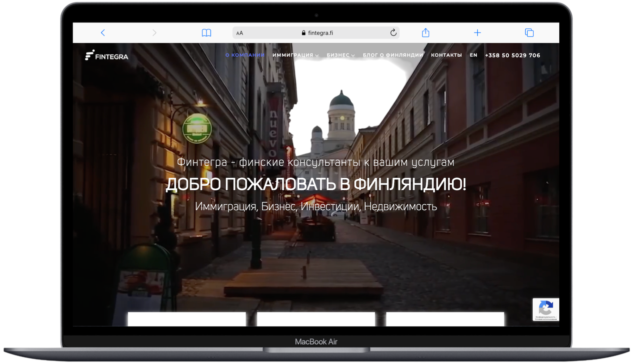Viewport: 633px width, 364px height.
Task: Open the share sheet icon
Action: 426,33
